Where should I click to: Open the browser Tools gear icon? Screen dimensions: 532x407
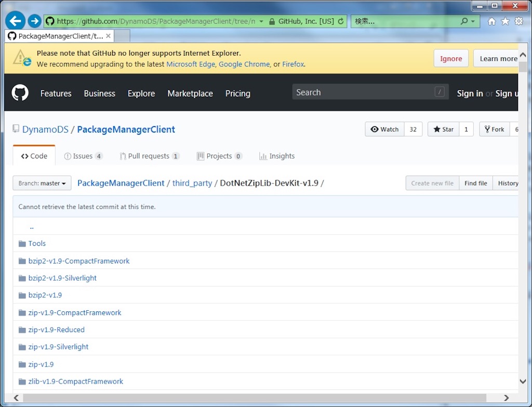519,21
